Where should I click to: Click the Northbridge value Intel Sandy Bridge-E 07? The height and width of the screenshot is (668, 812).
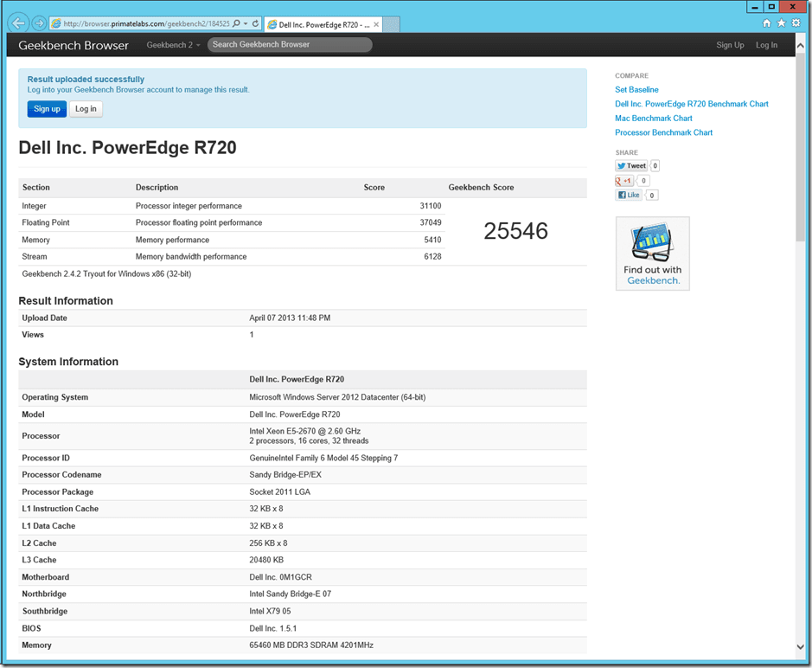[290, 594]
